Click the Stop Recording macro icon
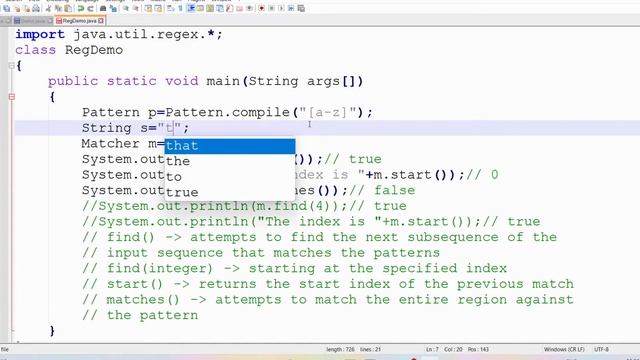Screen dimensions: 640x360 [x=271, y=9]
